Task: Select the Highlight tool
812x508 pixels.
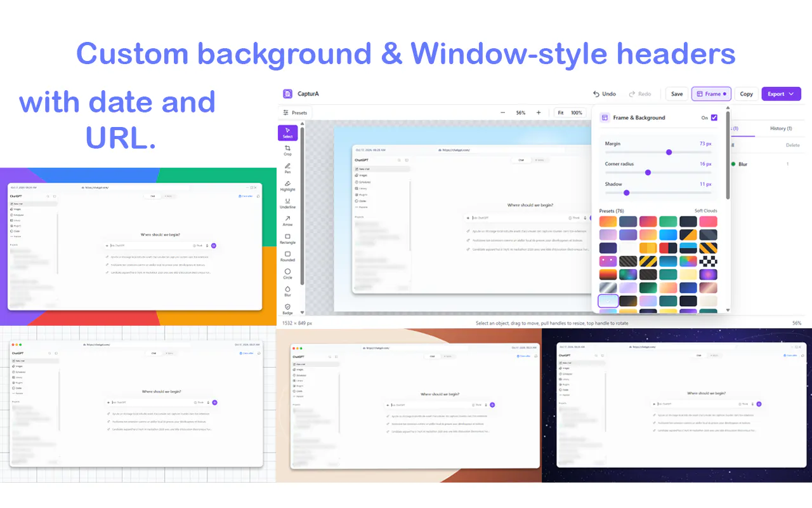Action: tap(287, 185)
